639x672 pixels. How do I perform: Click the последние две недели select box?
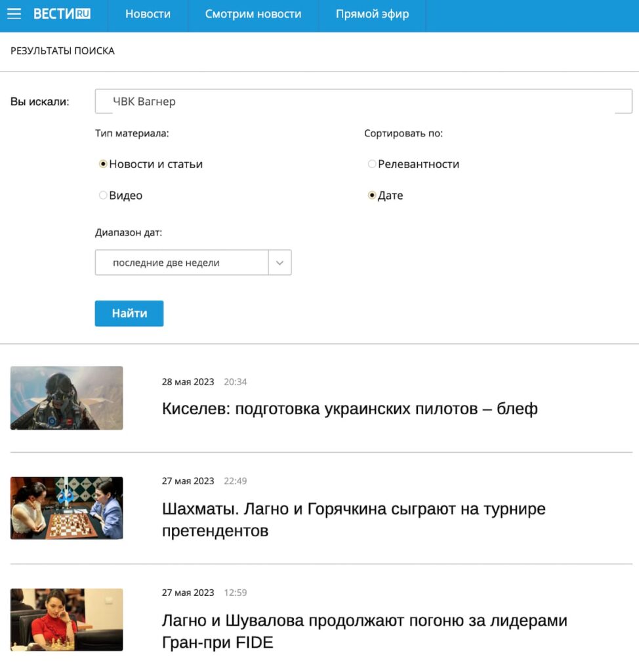click(x=182, y=262)
